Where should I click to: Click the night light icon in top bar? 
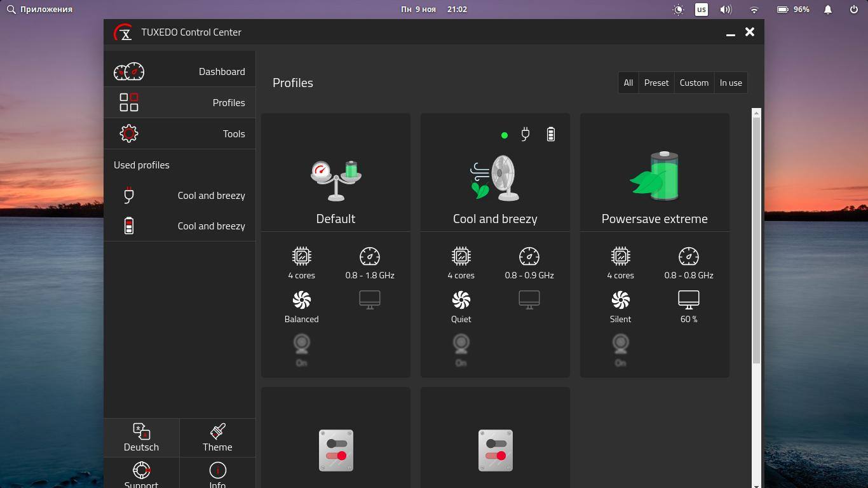pyautogui.click(x=678, y=10)
